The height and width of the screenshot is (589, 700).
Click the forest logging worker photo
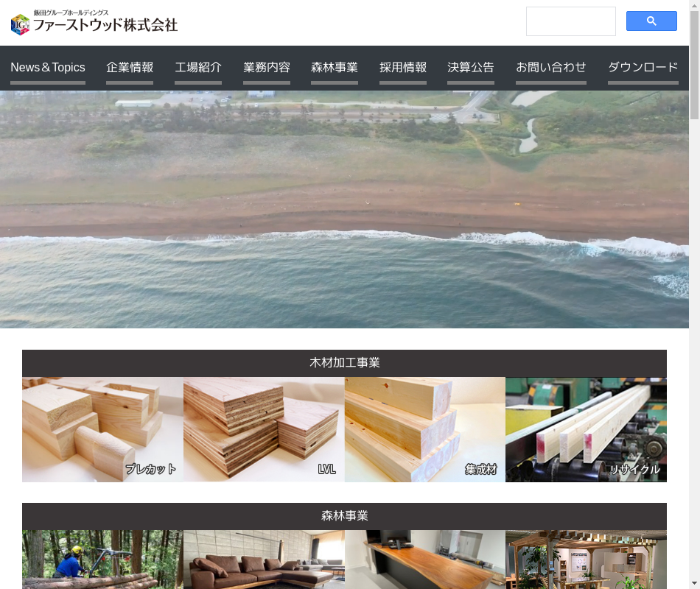tap(102, 560)
